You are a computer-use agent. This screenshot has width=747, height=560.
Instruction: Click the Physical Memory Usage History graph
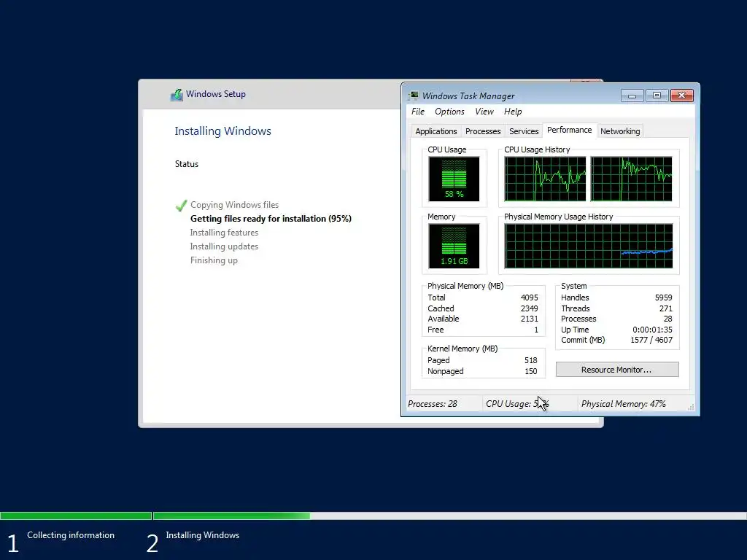pos(589,246)
